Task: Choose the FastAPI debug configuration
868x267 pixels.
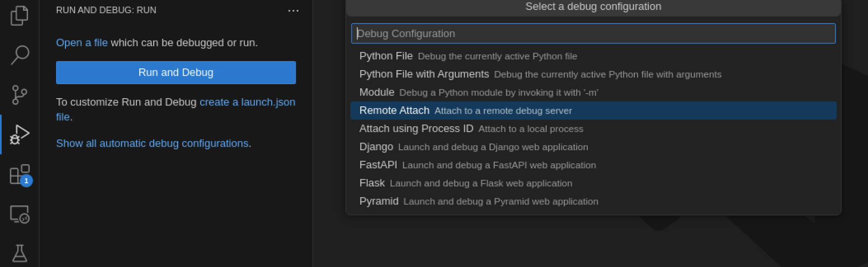Action: [593, 165]
